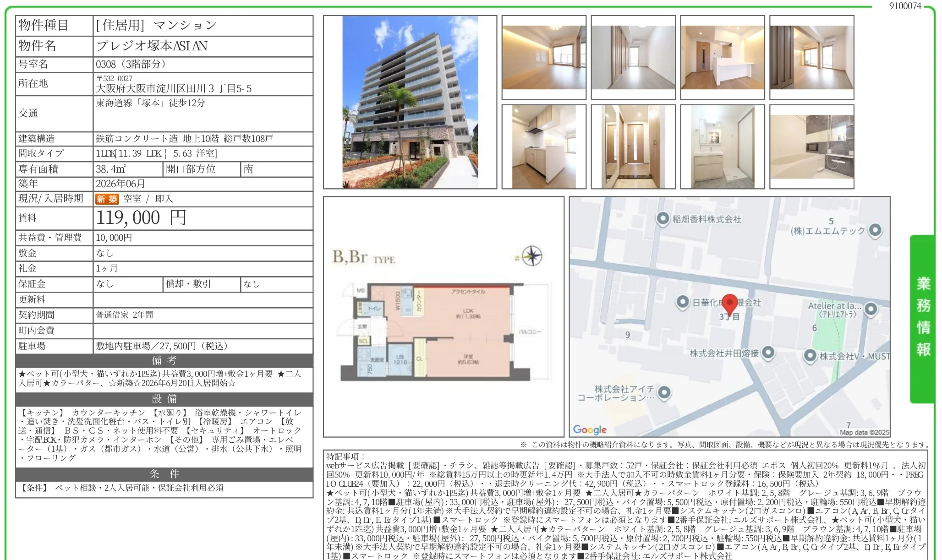Select the (株)エムエムテック map pin

tap(875, 230)
